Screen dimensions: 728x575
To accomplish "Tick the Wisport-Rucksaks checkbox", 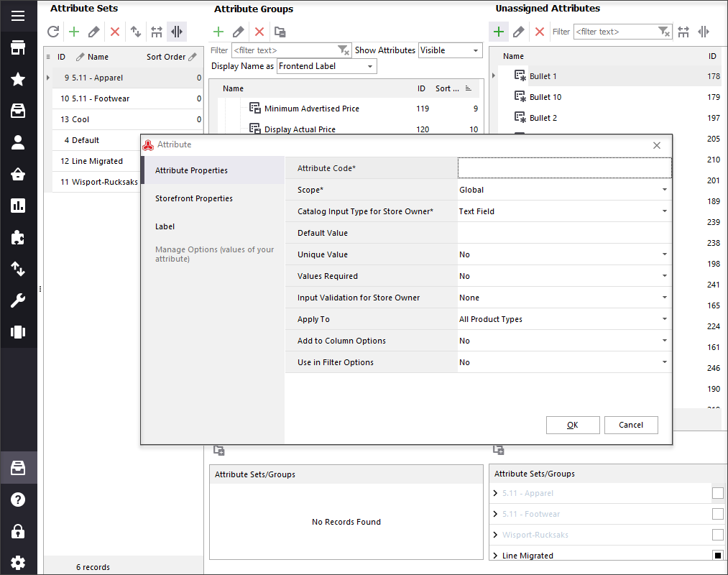I will click(718, 535).
